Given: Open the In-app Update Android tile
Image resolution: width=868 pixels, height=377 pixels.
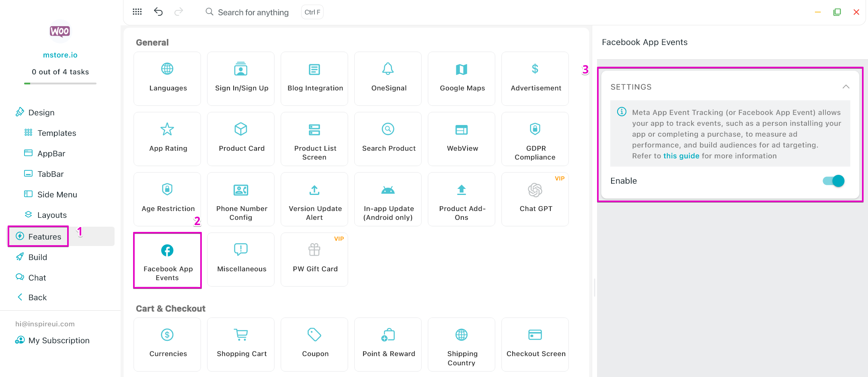Looking at the screenshot, I should click(x=388, y=199).
